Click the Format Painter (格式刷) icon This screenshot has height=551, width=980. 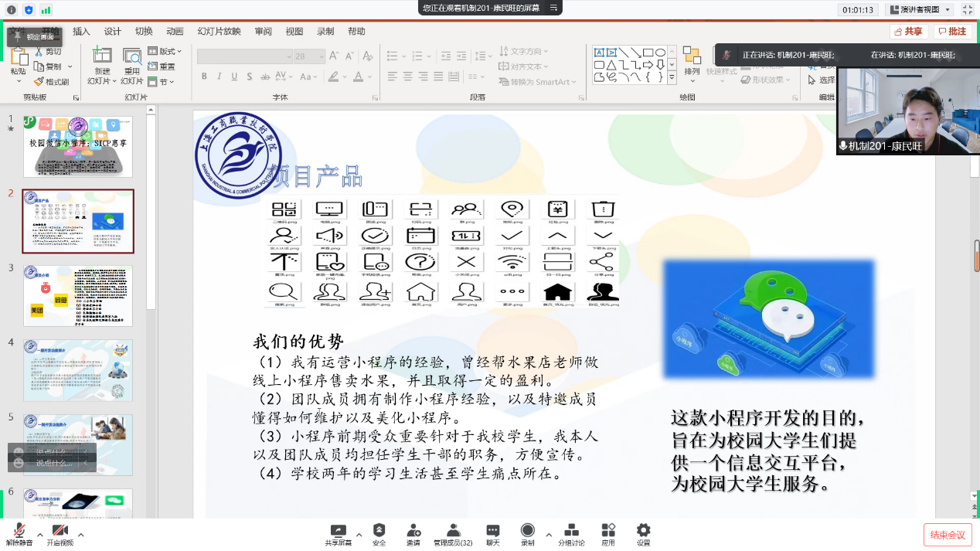pos(39,81)
